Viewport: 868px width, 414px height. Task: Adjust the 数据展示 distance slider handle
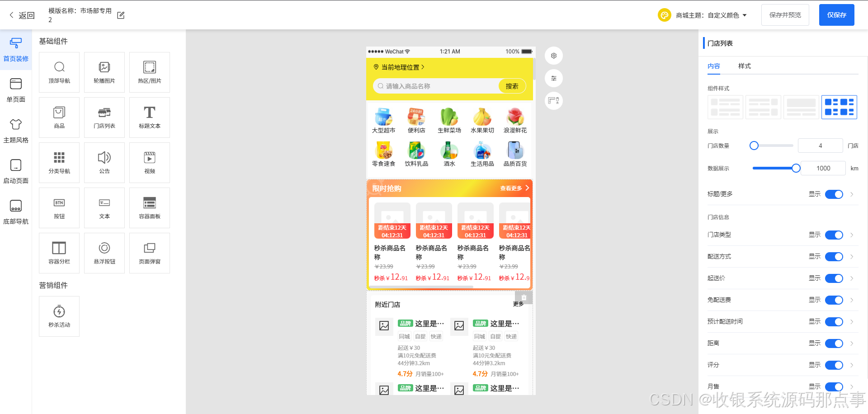(796, 168)
